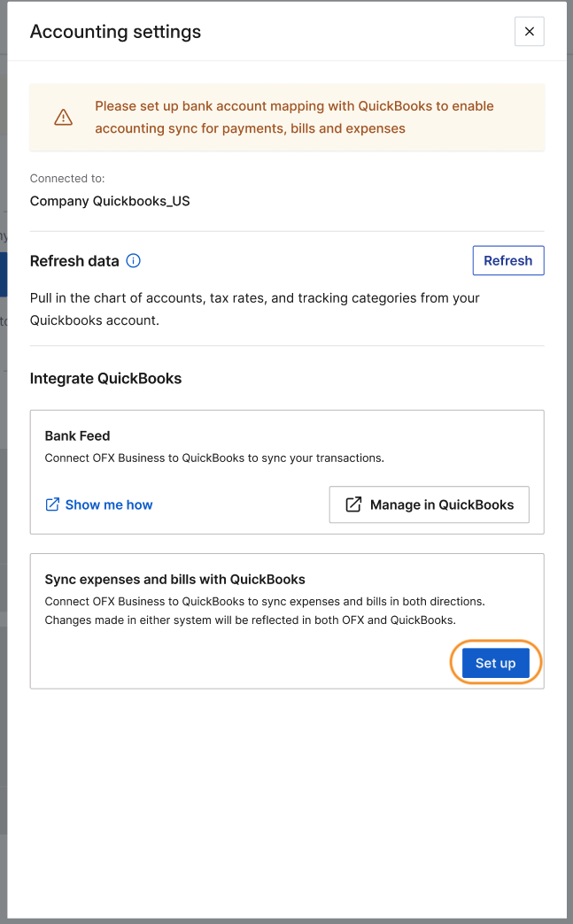This screenshot has width=573, height=924.
Task: Click "Sync expenses and bills with QuickBooks" heading
Action: click(x=174, y=580)
